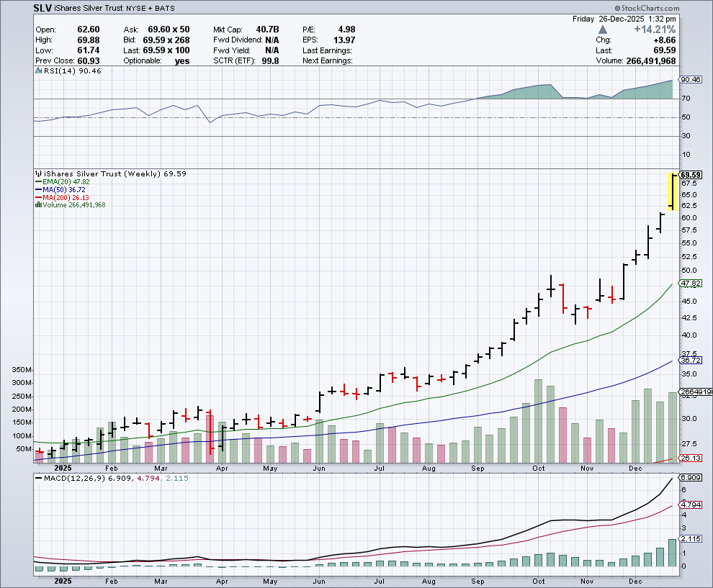Click the 50M volume axis label
This screenshot has height=588, width=713.
coord(24,449)
